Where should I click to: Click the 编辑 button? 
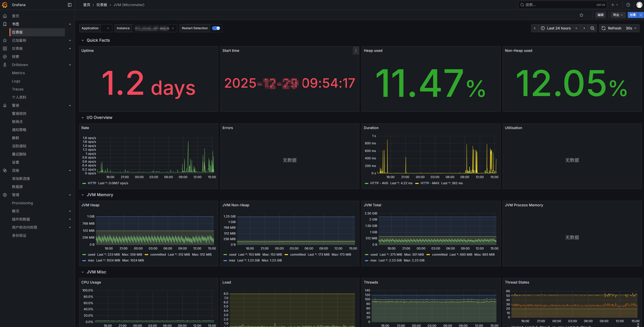point(600,15)
